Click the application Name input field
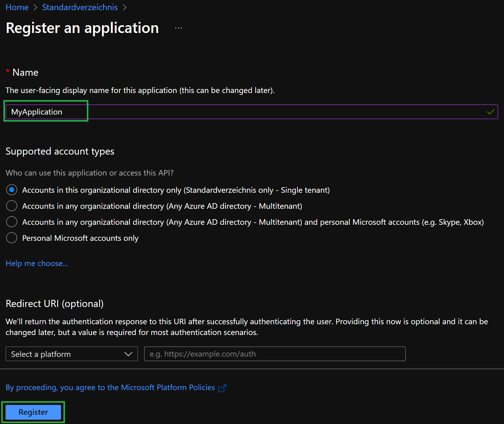The image size is (504, 424). 252,112
